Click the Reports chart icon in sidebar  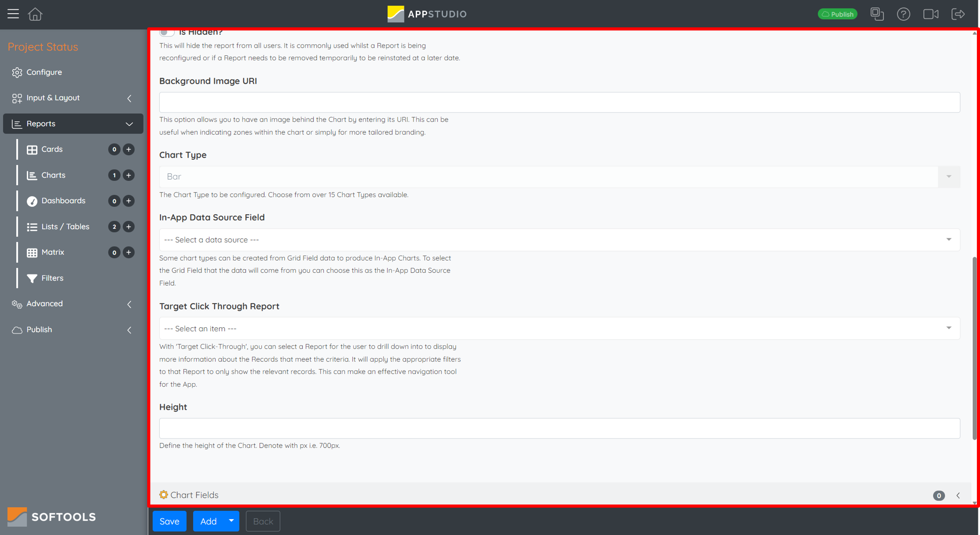[x=17, y=124]
